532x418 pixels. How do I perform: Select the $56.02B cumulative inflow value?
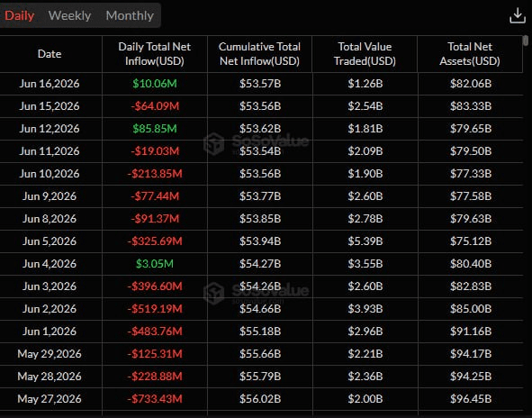point(260,399)
